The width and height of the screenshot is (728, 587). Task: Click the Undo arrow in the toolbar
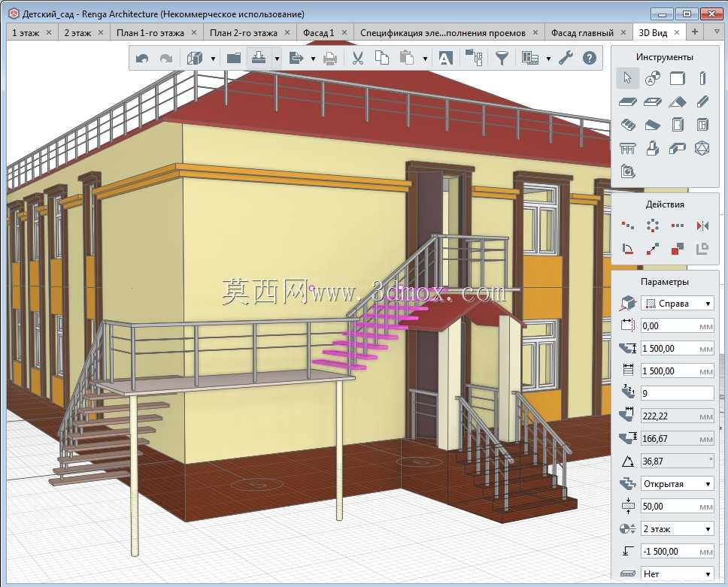click(x=142, y=59)
